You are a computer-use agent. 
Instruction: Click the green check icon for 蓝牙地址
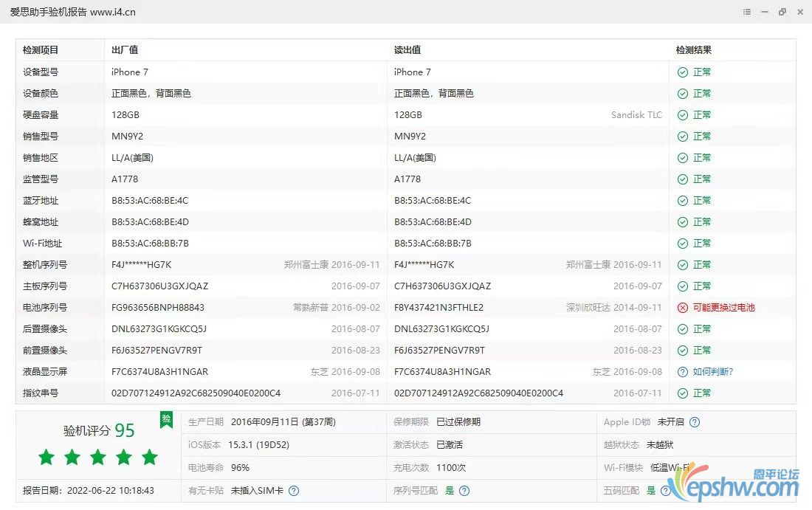683,201
